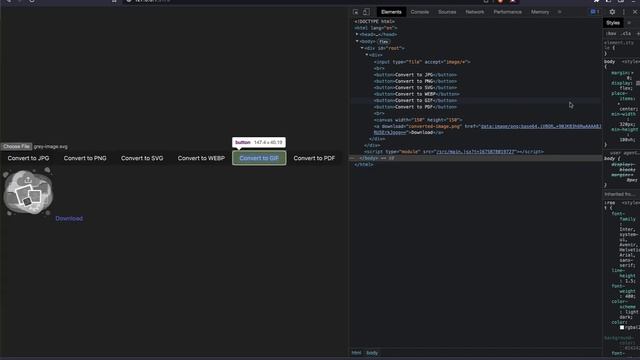Toggle the .cls class editor button
This screenshot has width=640, height=360.
point(627,34)
